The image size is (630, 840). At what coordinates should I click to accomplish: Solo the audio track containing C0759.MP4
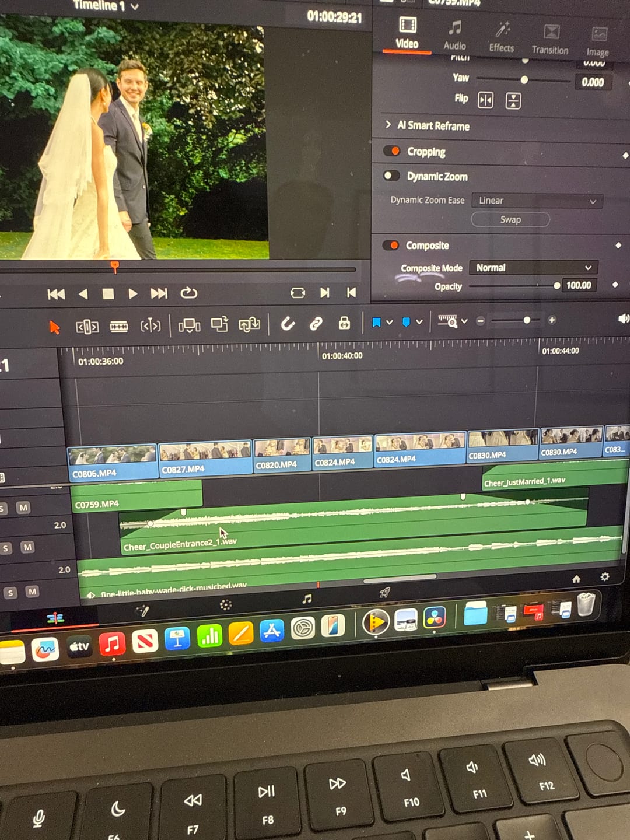pyautogui.click(x=3, y=509)
